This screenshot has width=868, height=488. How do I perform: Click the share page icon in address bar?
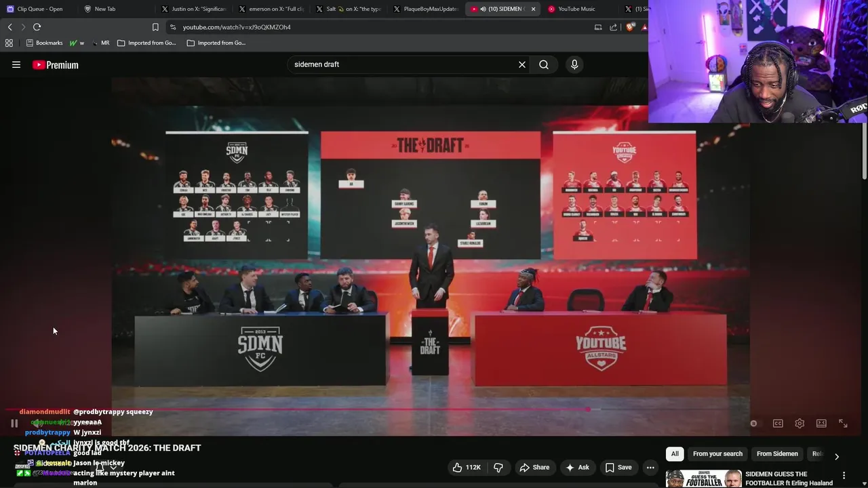(x=614, y=27)
